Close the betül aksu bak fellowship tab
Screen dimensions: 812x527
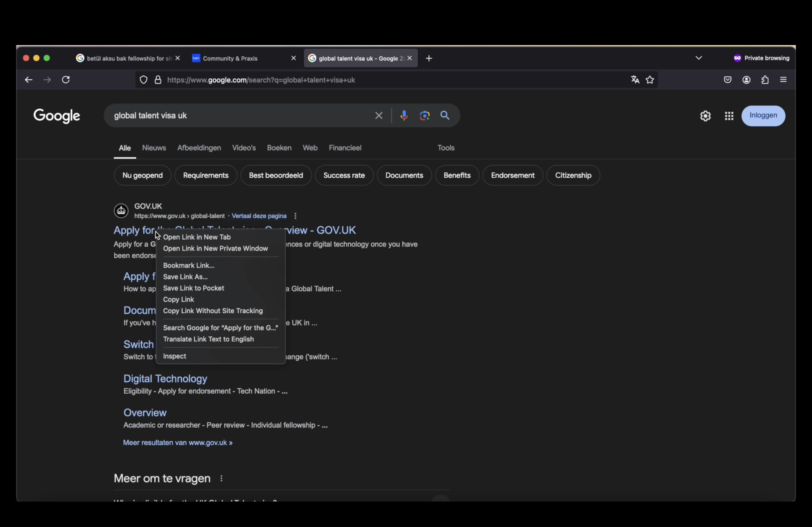[x=178, y=58]
